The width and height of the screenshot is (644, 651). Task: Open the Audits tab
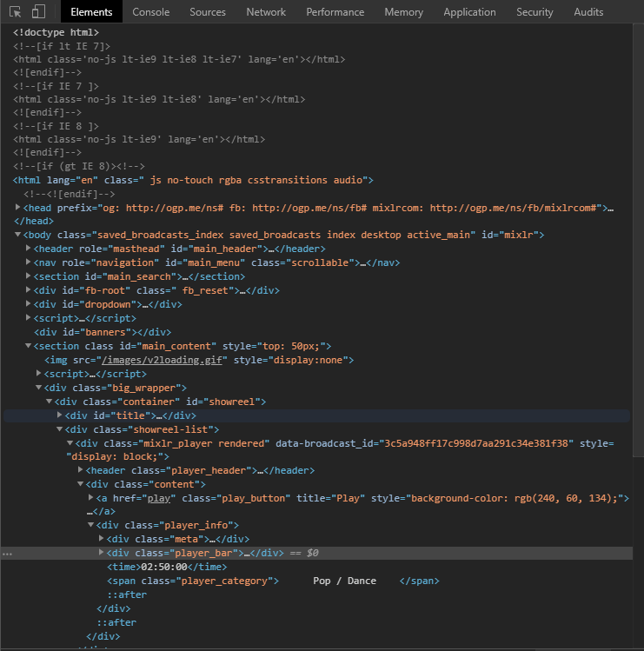pos(588,11)
